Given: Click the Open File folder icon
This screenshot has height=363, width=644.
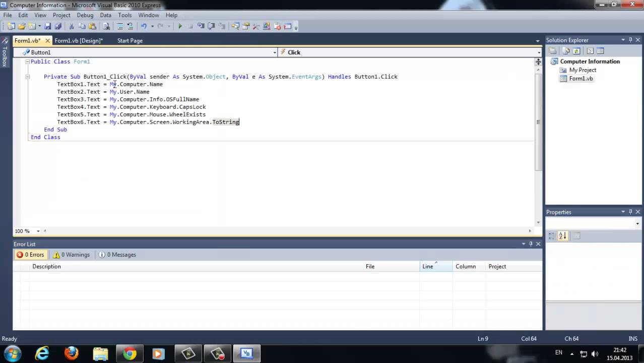Looking at the screenshot, I should (22, 26).
